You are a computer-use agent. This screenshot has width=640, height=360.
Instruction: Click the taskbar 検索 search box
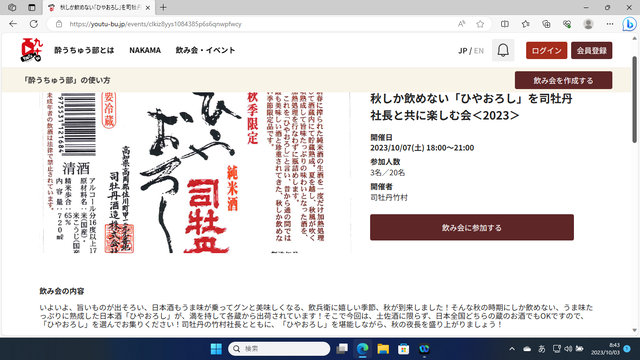(x=279, y=349)
